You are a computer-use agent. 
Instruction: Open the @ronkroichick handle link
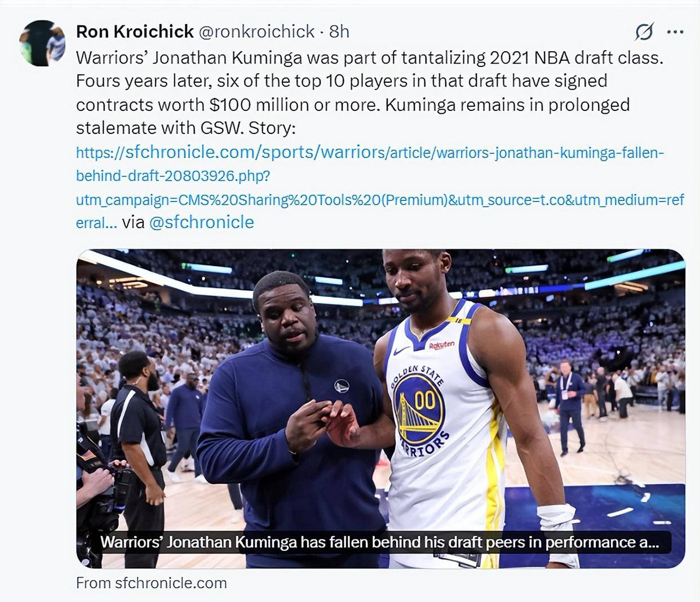[x=256, y=32]
